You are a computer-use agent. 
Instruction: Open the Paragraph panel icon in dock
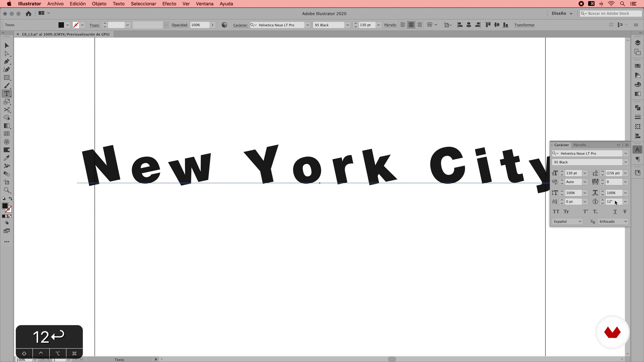(637, 159)
